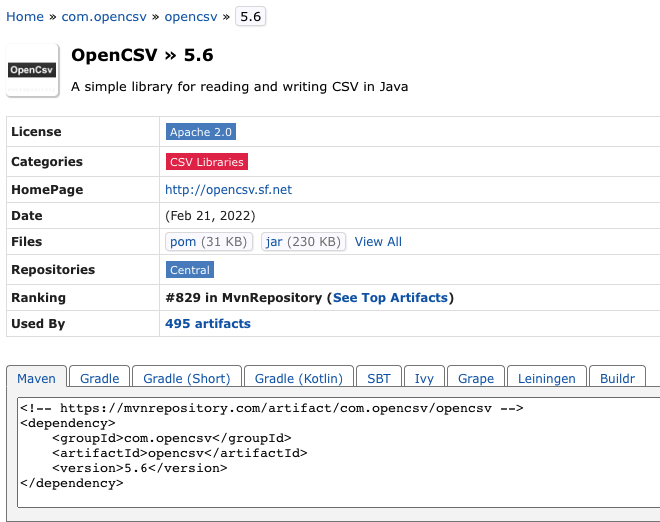
Task: Open See Top Artifacts link
Action: [390, 298]
